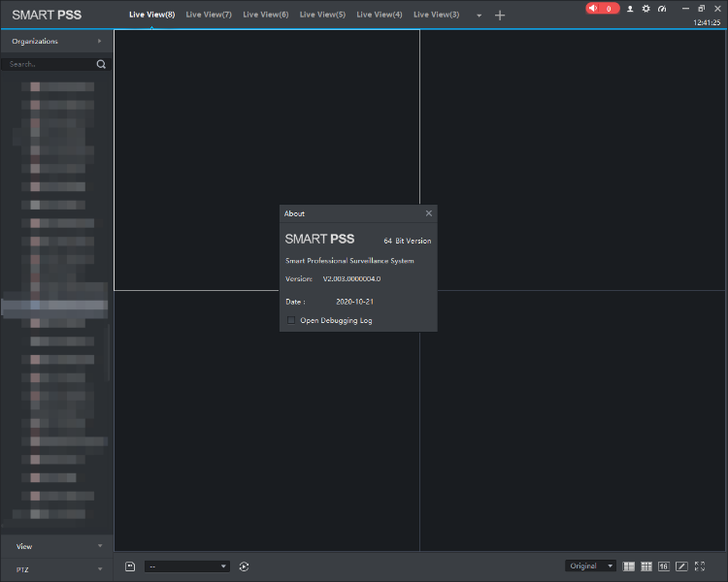Expand the View panel

[56, 546]
